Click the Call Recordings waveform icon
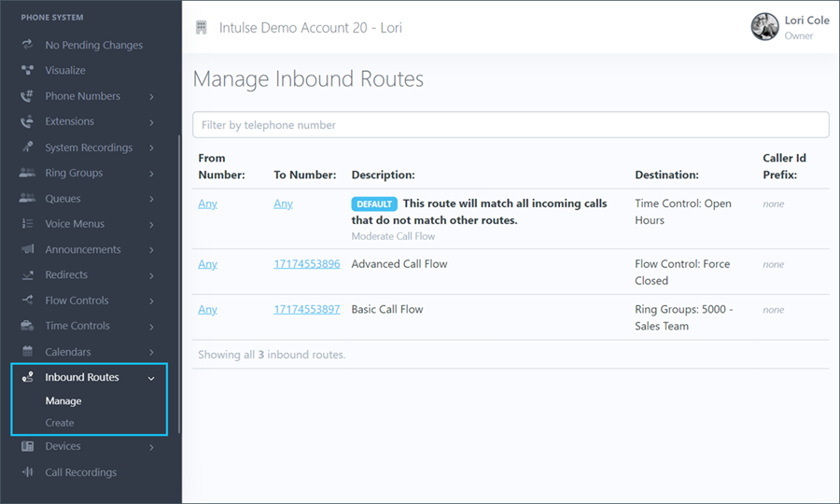The width and height of the screenshot is (840, 504). [x=27, y=472]
